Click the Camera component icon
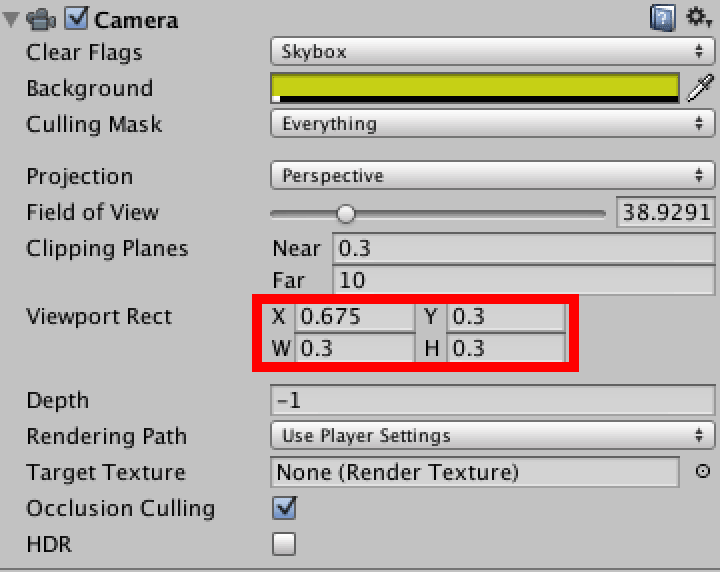 41,20
